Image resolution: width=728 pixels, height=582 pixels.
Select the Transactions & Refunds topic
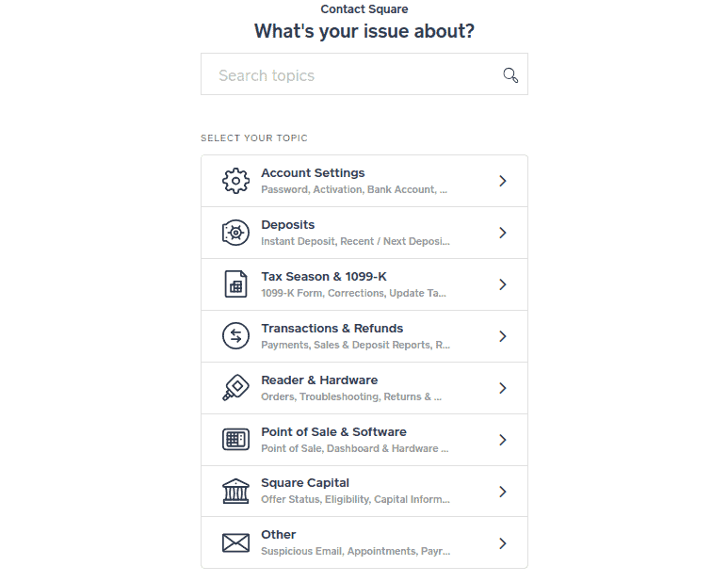pyautogui.click(x=364, y=336)
